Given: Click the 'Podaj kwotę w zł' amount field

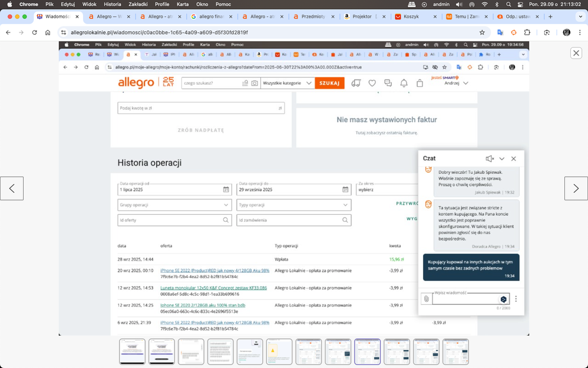Looking at the screenshot, I should pyautogui.click(x=201, y=108).
